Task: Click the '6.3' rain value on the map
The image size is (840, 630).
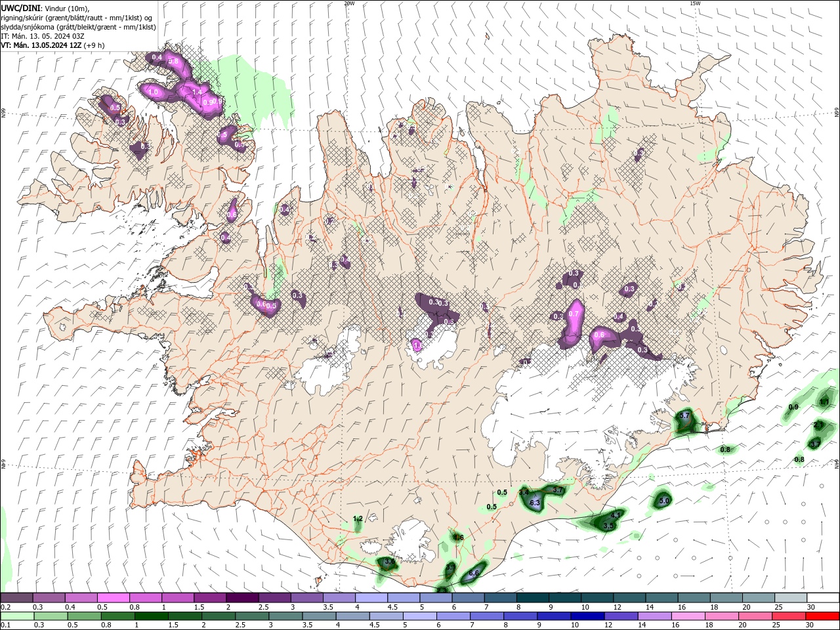Action: pos(534,503)
